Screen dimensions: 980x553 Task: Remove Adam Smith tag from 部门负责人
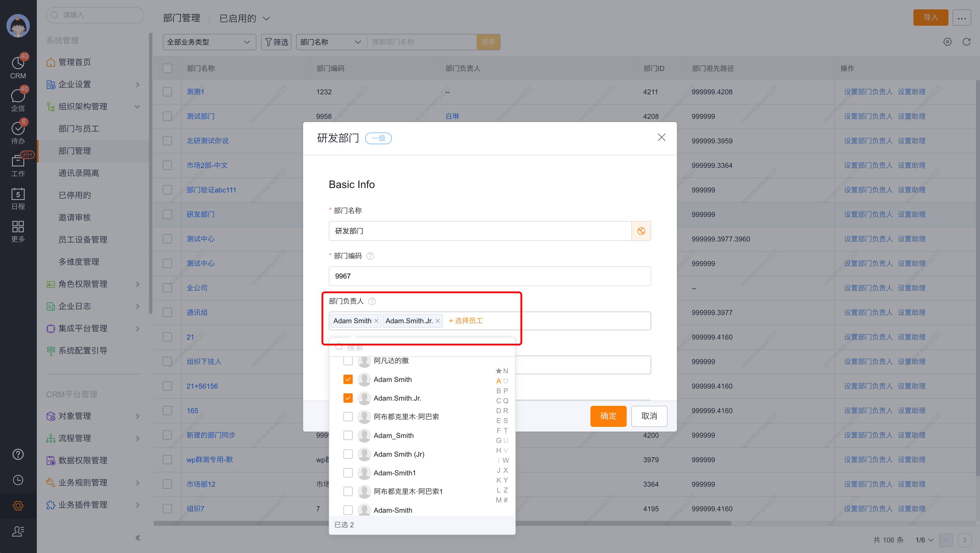[x=376, y=321]
